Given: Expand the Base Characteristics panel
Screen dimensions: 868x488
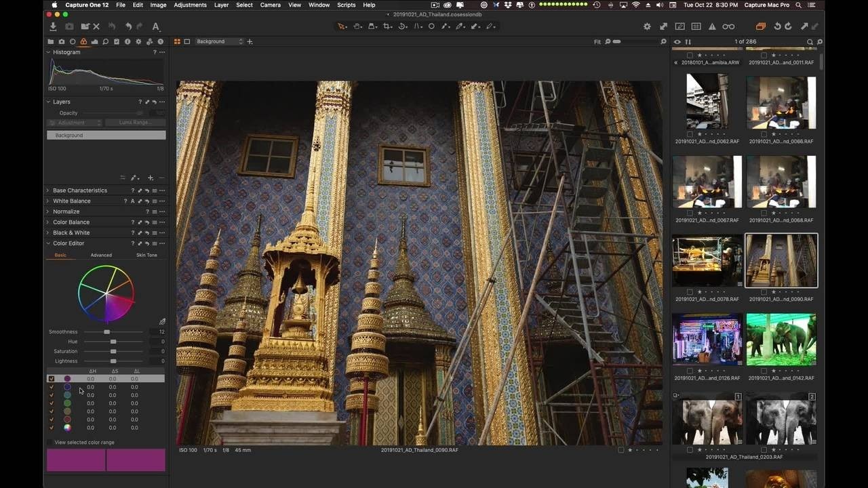Looking at the screenshot, I should tap(79, 190).
